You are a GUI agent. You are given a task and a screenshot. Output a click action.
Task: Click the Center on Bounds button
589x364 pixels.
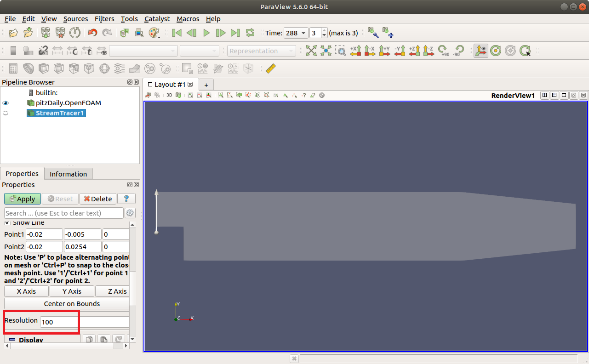(67, 304)
